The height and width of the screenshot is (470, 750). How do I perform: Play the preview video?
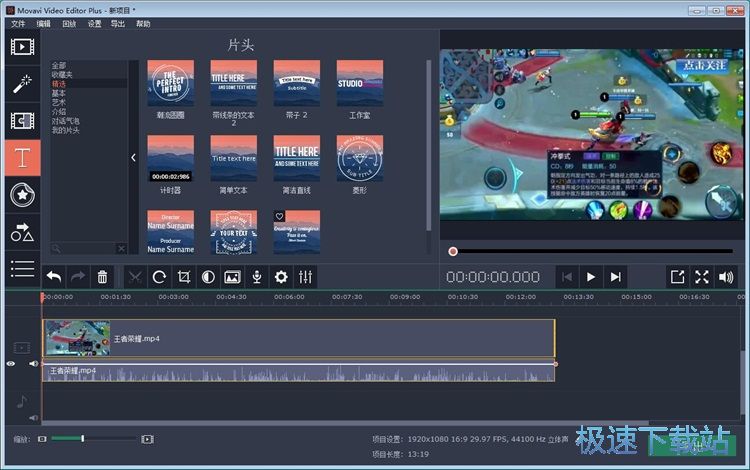pyautogui.click(x=591, y=277)
